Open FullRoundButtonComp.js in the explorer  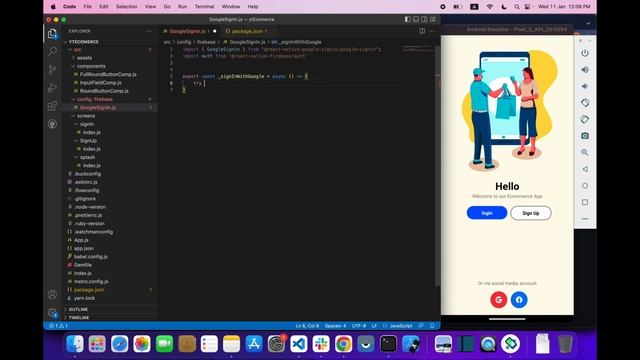tap(109, 74)
